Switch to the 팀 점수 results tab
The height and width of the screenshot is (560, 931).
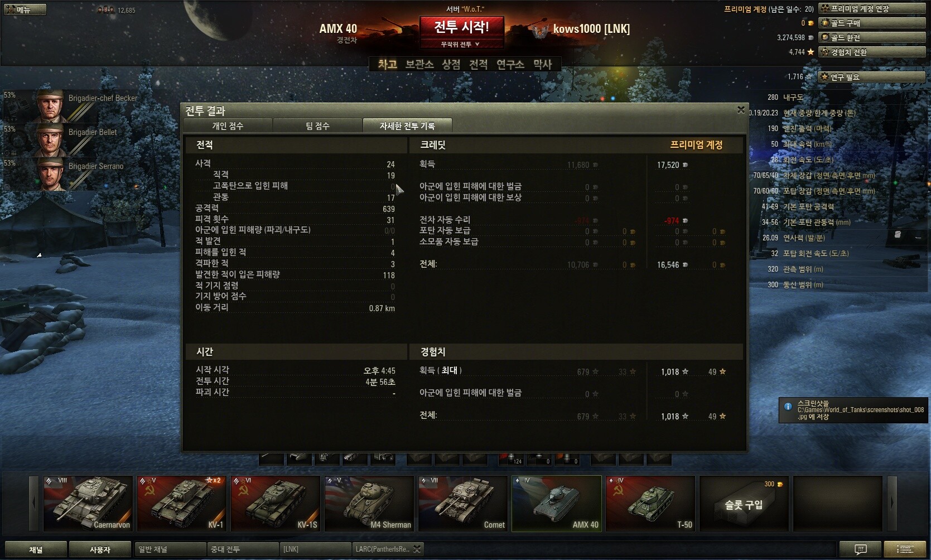[x=317, y=126]
